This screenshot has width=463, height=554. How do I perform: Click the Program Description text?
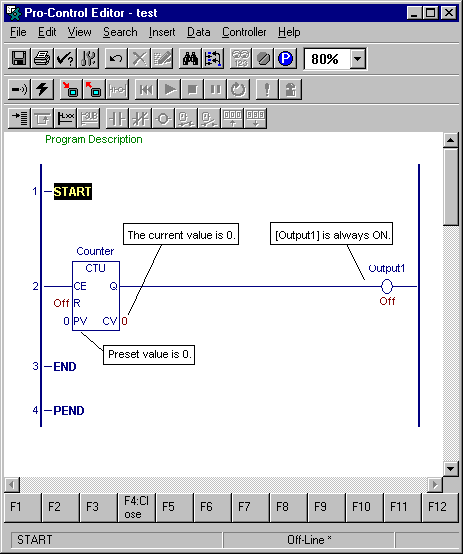click(94, 139)
